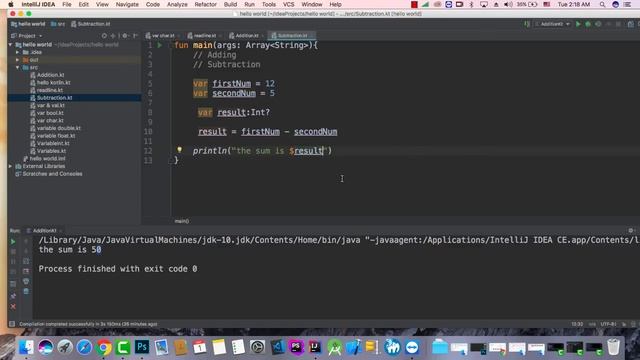Open Xcode from the Dock
640x360 pixels.
(353, 347)
